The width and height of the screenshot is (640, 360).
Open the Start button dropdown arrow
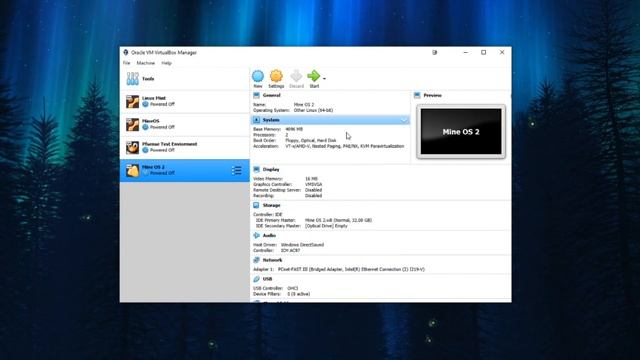(x=324, y=78)
